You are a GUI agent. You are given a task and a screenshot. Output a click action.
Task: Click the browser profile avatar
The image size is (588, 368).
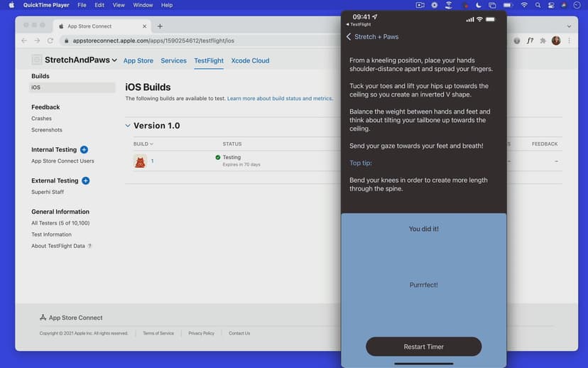point(556,40)
